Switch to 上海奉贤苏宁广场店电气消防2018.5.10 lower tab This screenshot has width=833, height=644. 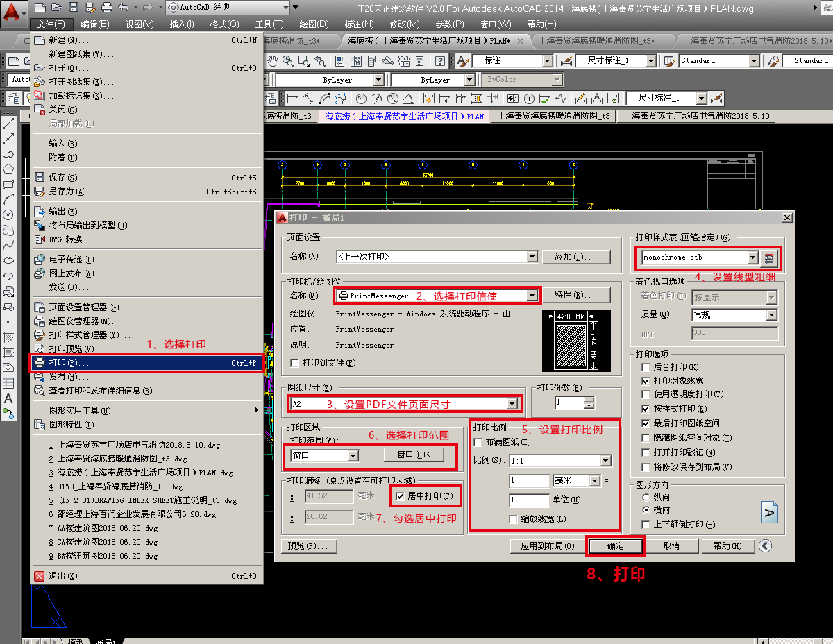point(696,116)
